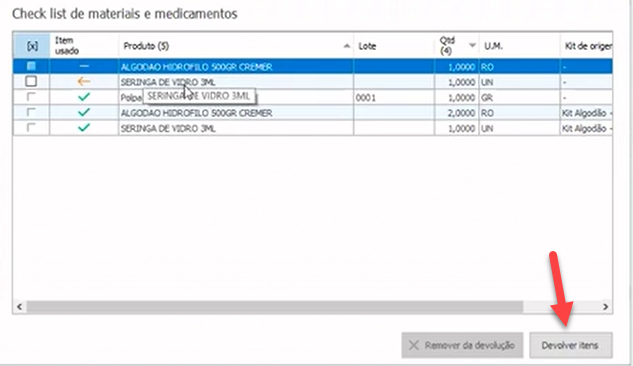
Task: Click the Lote column header
Action: pyautogui.click(x=394, y=46)
